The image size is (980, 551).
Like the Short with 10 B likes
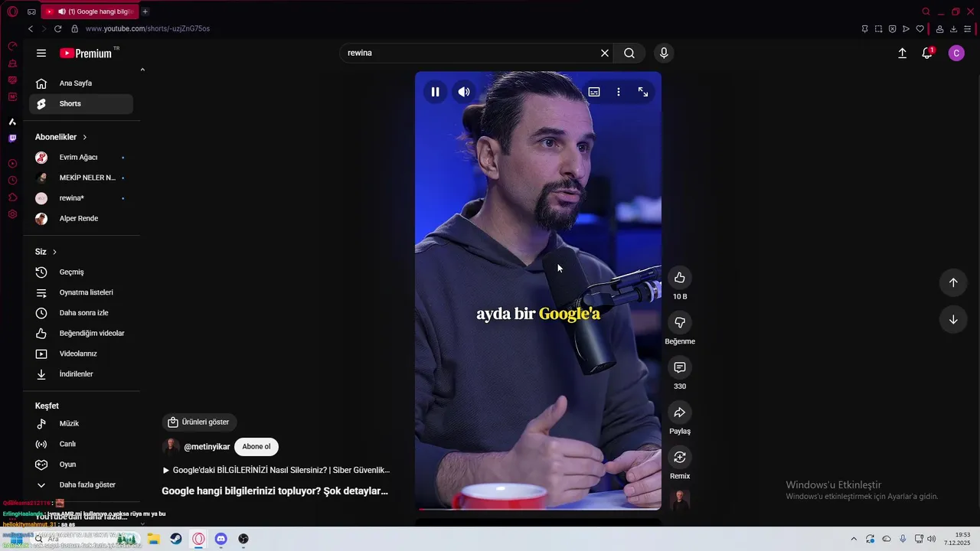pyautogui.click(x=680, y=278)
